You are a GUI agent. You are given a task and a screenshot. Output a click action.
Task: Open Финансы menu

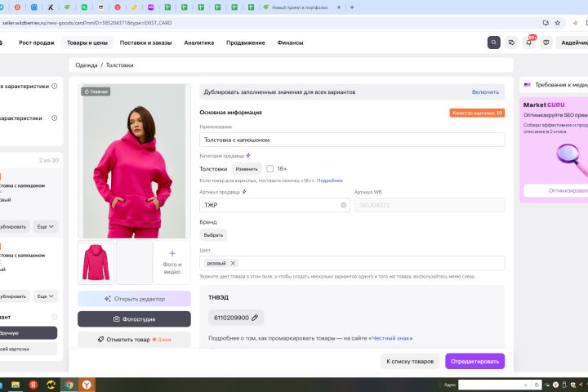click(x=290, y=42)
